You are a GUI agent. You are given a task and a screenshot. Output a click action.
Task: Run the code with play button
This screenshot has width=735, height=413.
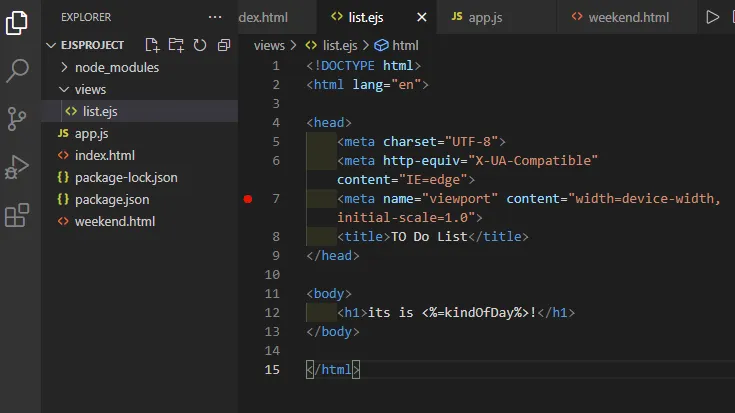pyautogui.click(x=712, y=17)
